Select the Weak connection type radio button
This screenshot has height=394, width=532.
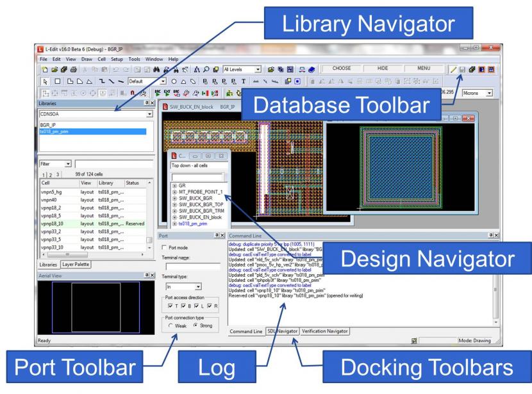pos(170,325)
